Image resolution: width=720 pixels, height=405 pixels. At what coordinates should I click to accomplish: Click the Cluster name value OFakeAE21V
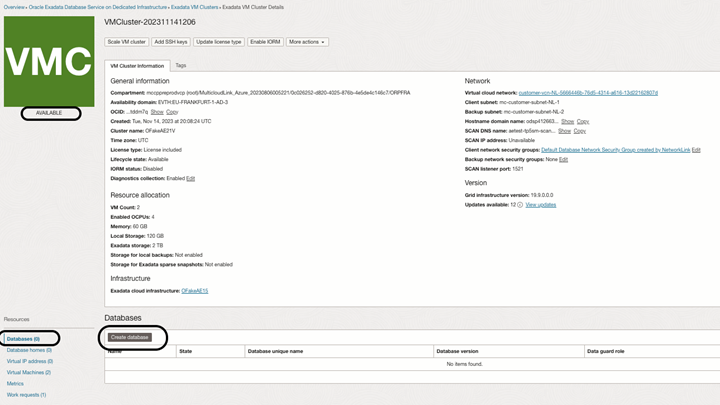click(x=160, y=131)
